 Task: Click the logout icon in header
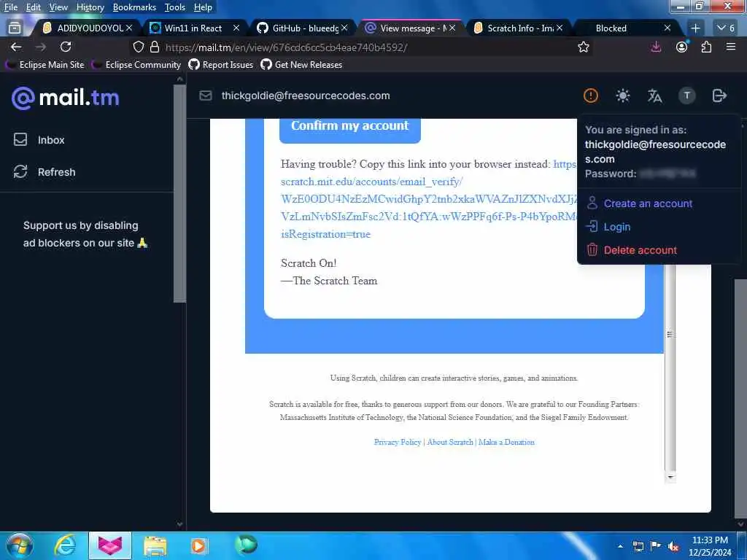(719, 96)
